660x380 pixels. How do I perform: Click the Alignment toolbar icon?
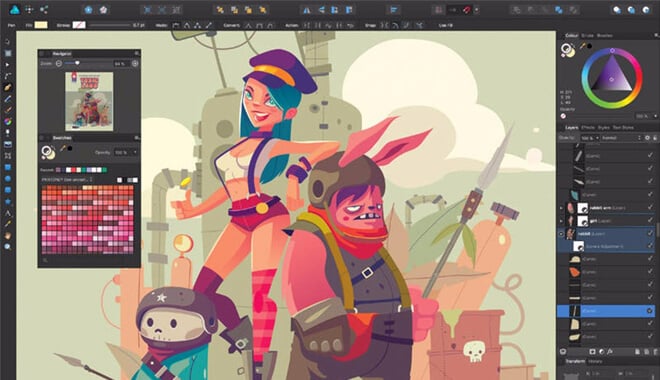[x=394, y=10]
